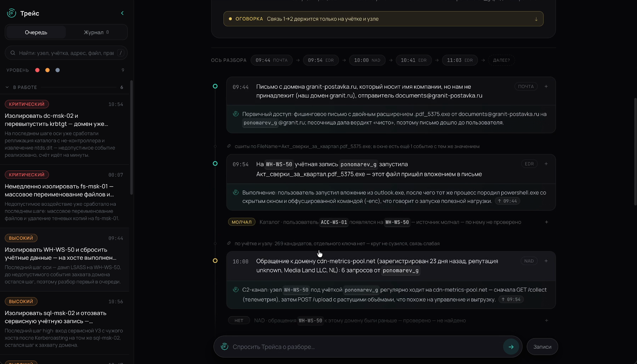Click the EDR badge on the 09:54 event
Image resolution: width=637 pixels, height=364 pixels.
[x=529, y=164]
